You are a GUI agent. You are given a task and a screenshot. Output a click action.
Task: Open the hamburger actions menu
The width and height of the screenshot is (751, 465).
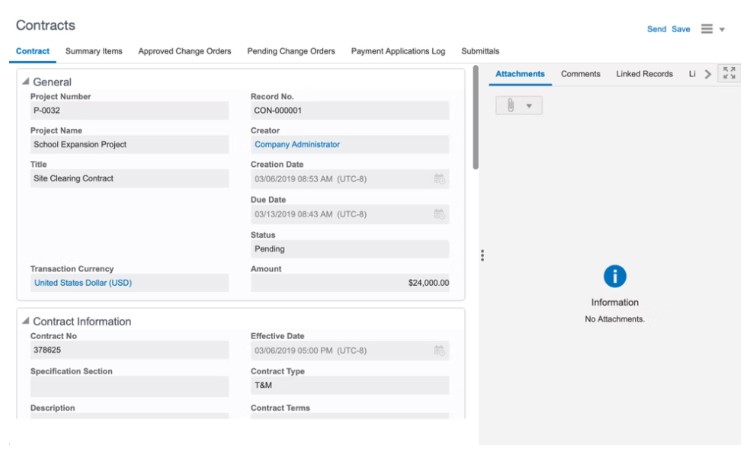point(707,29)
